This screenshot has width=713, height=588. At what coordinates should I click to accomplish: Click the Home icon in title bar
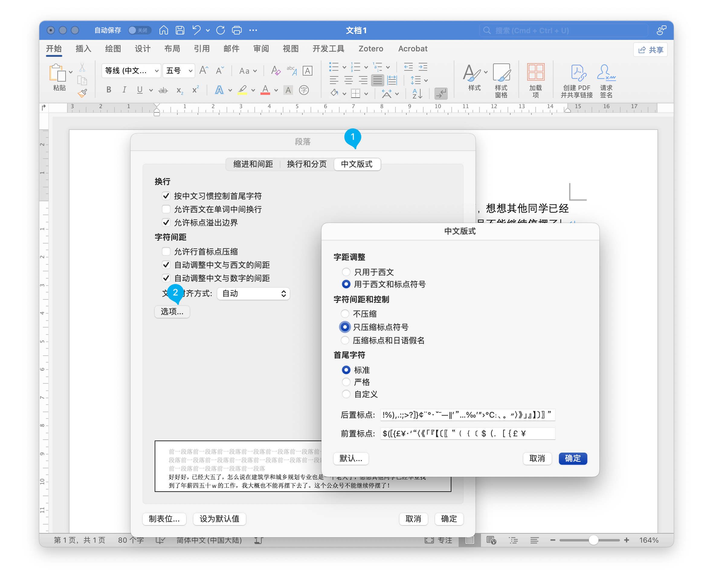164,31
